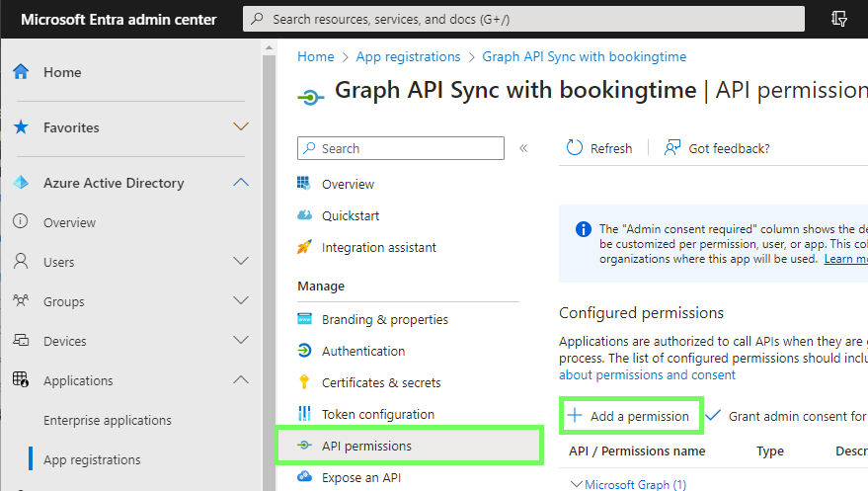Click the Refresh circular arrow icon
868x491 pixels.
click(575, 148)
